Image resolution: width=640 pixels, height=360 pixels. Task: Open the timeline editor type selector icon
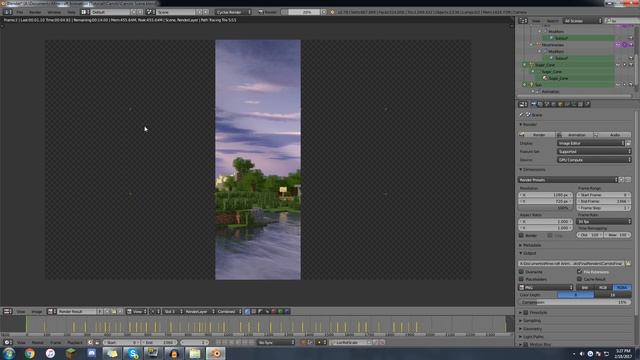click(7, 342)
